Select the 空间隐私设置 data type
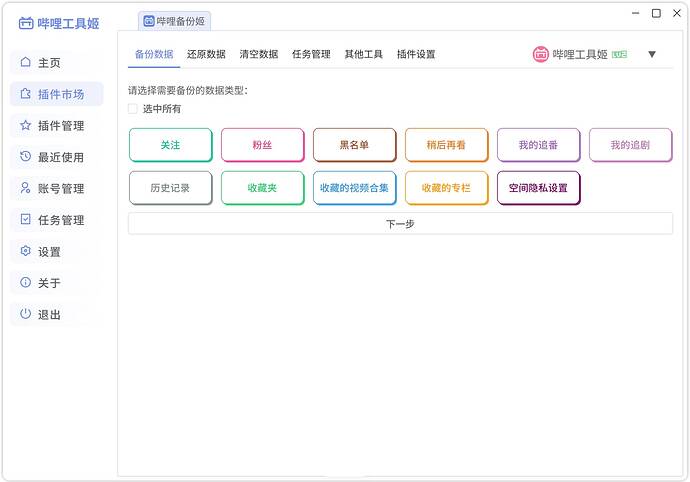This screenshot has width=690, height=482. (539, 188)
